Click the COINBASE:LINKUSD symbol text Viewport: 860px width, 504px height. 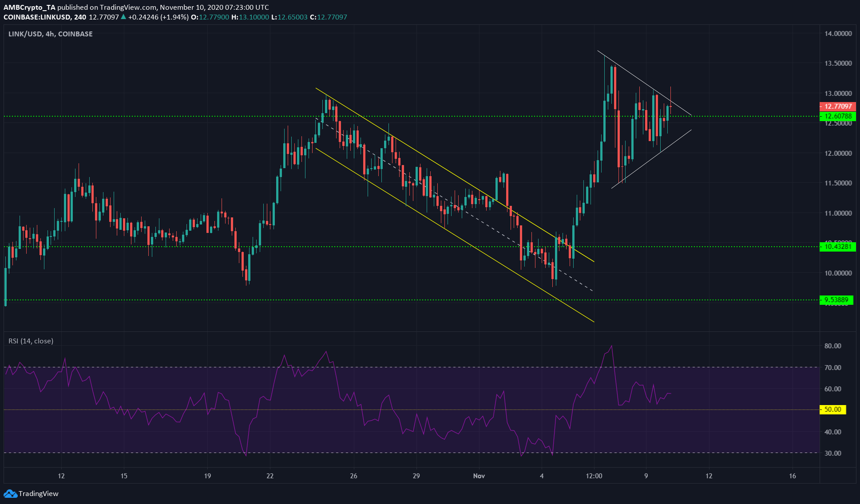point(45,17)
